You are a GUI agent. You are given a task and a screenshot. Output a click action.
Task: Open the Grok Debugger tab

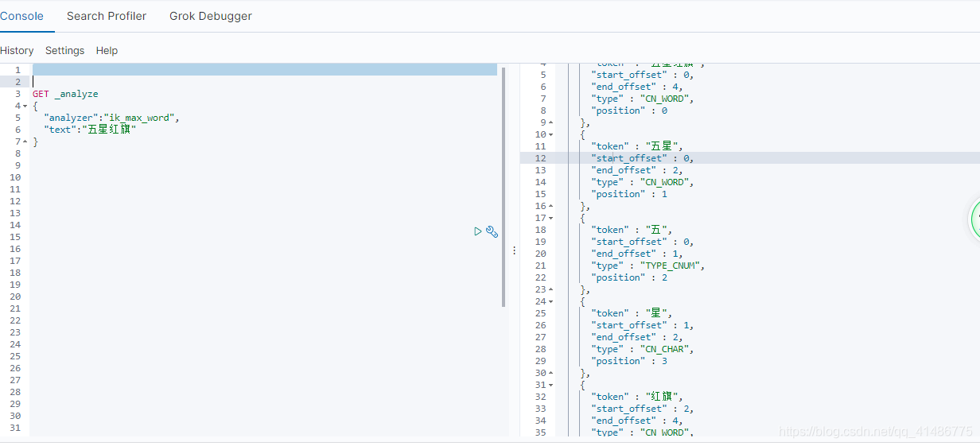tap(211, 16)
